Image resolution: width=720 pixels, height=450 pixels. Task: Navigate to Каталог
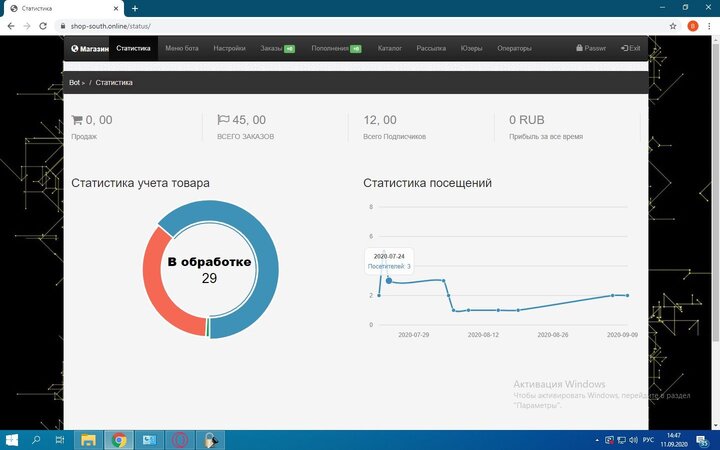(390, 48)
